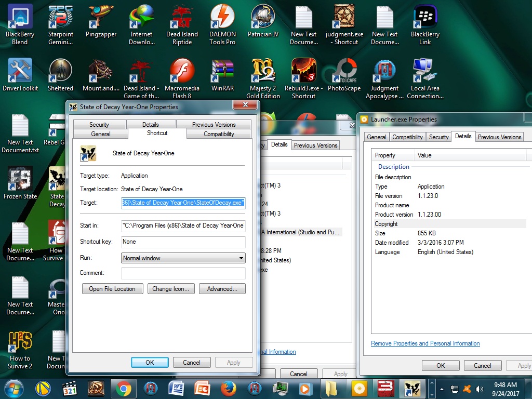Image resolution: width=532 pixels, height=399 pixels.
Task: Open Google Chrome from the taskbar
Action: click(124, 389)
